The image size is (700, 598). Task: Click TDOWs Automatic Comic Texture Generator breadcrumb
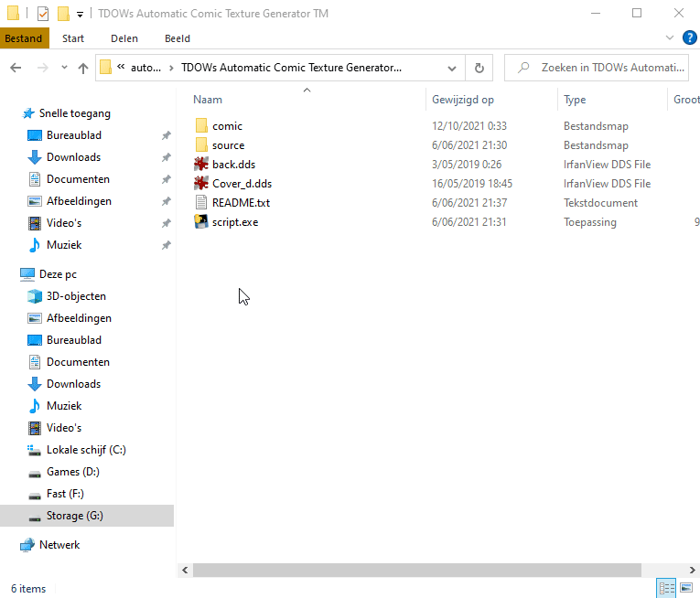pyautogui.click(x=291, y=68)
